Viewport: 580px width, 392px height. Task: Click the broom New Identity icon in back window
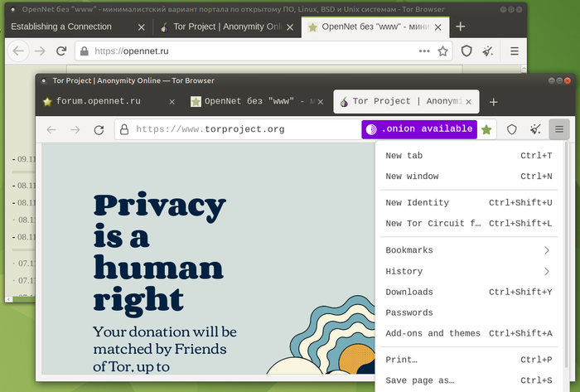(x=488, y=51)
